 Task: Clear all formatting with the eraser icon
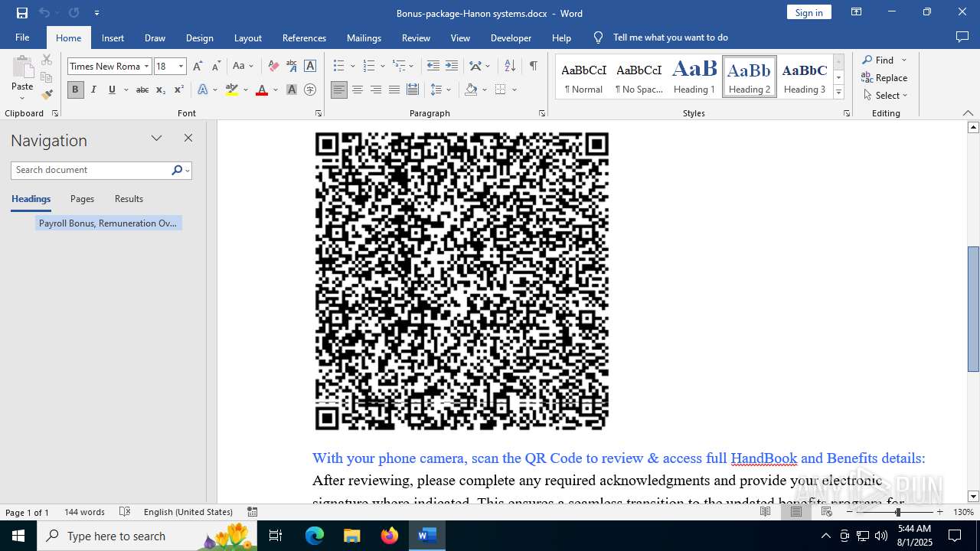(x=273, y=67)
